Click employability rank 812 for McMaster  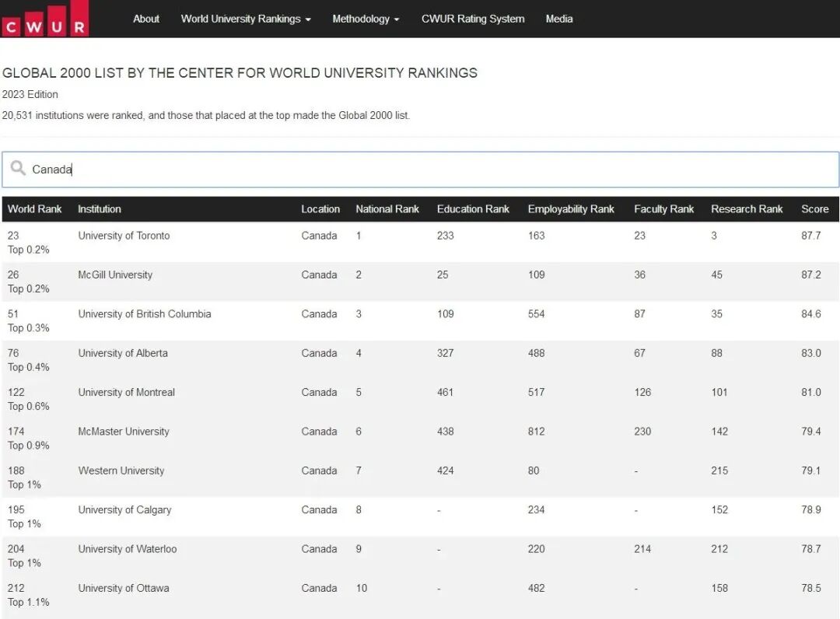(536, 431)
